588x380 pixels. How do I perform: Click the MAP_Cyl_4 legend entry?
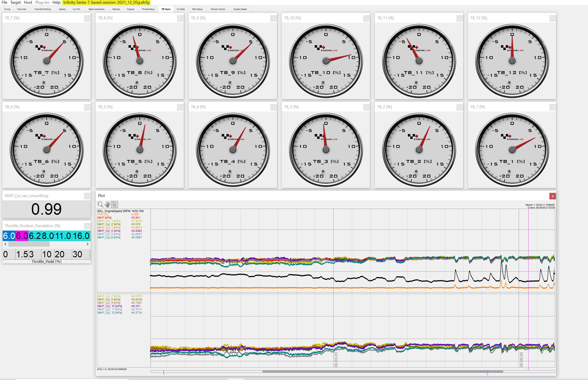tap(109, 231)
